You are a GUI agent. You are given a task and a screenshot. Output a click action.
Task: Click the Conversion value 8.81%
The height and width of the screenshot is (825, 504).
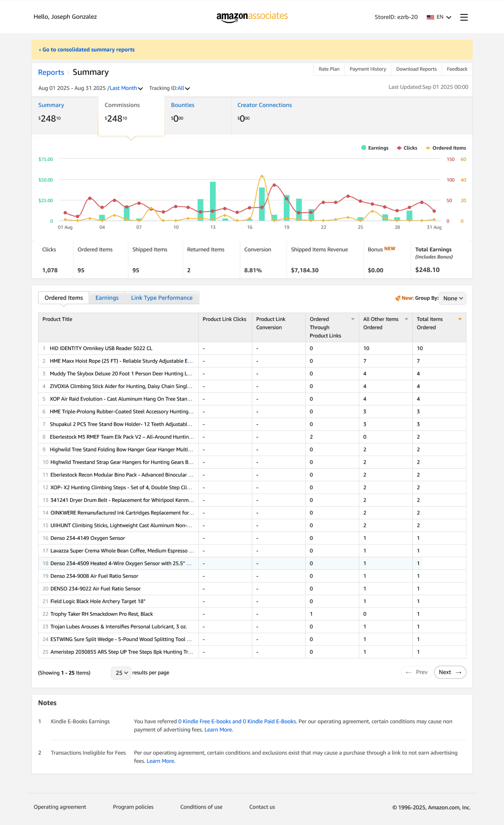click(253, 270)
